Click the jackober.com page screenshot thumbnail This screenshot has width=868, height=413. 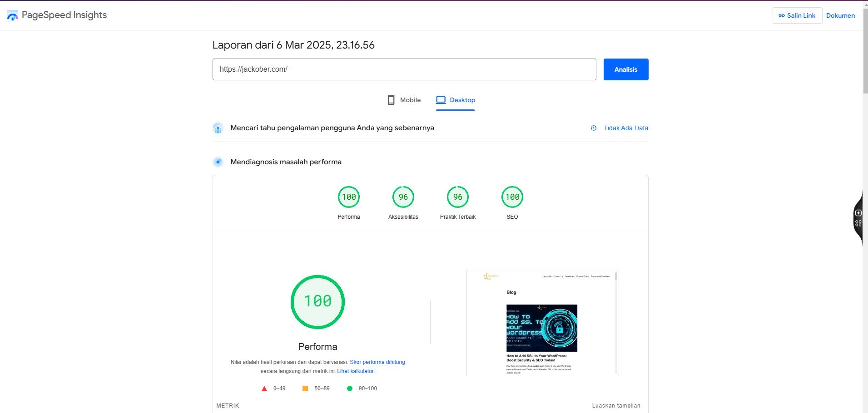542,322
